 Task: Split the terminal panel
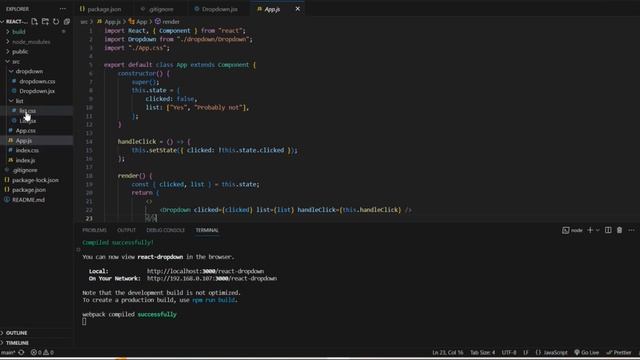[608, 230]
